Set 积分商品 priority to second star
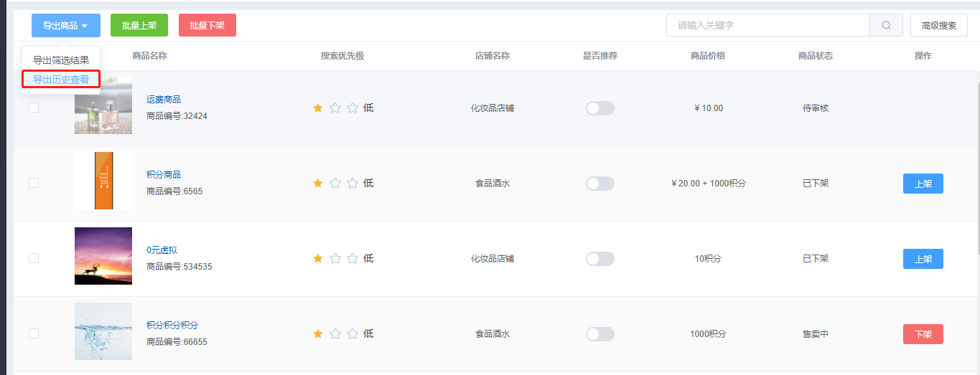 click(335, 183)
